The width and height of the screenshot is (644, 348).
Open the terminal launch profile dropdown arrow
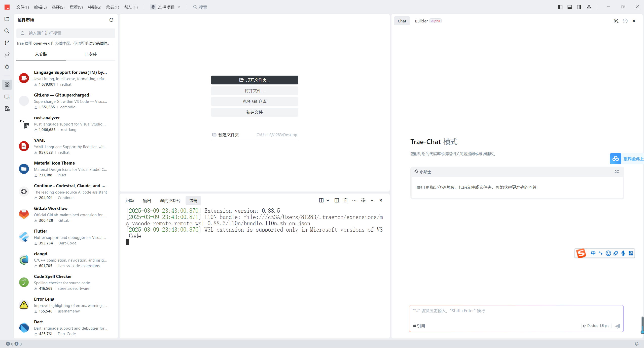click(x=328, y=200)
